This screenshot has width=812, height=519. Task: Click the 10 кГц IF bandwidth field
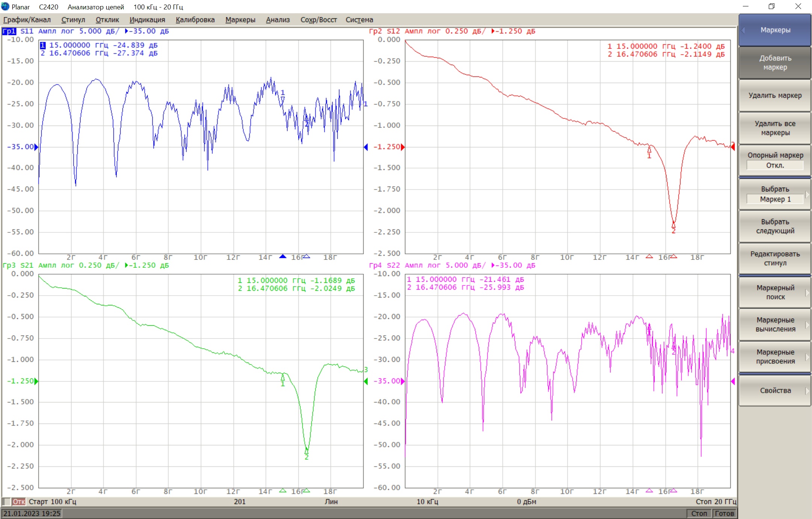pos(427,502)
